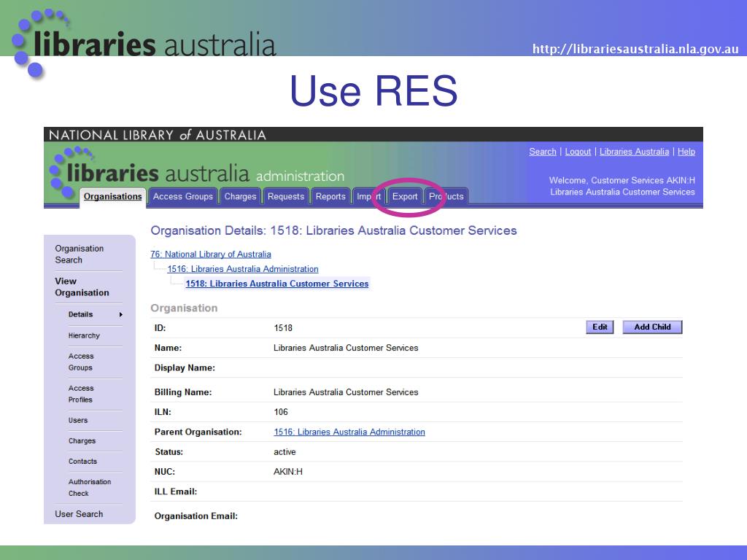Click the Welcome, Customer Services AKIN:H text
Image resolution: width=747 pixels, height=560 pixels.
click(622, 181)
